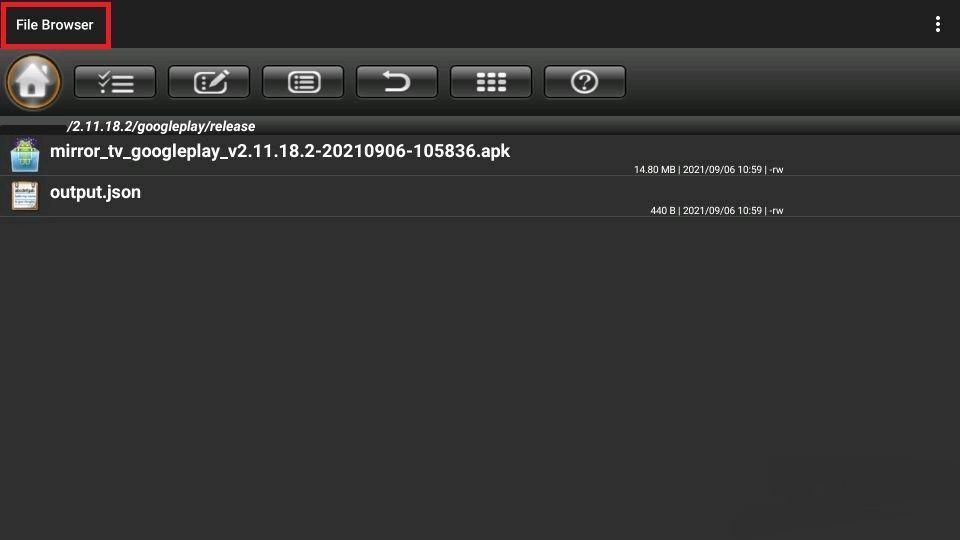Open mirror_tv_googleplay_v2.11.18.2 apk file
Screen dimensions: 960x540
(280, 151)
